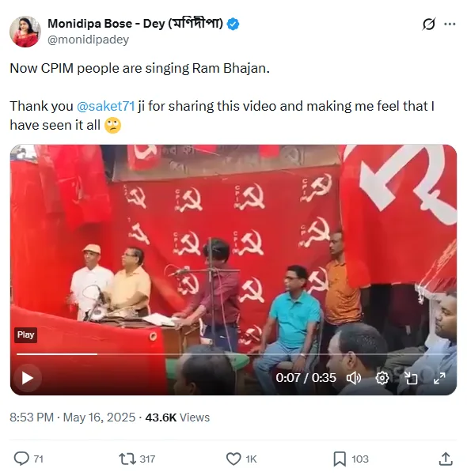Click the Monidipa Bose - Dey display name
The width and height of the screenshot is (467, 476).
[135, 24]
